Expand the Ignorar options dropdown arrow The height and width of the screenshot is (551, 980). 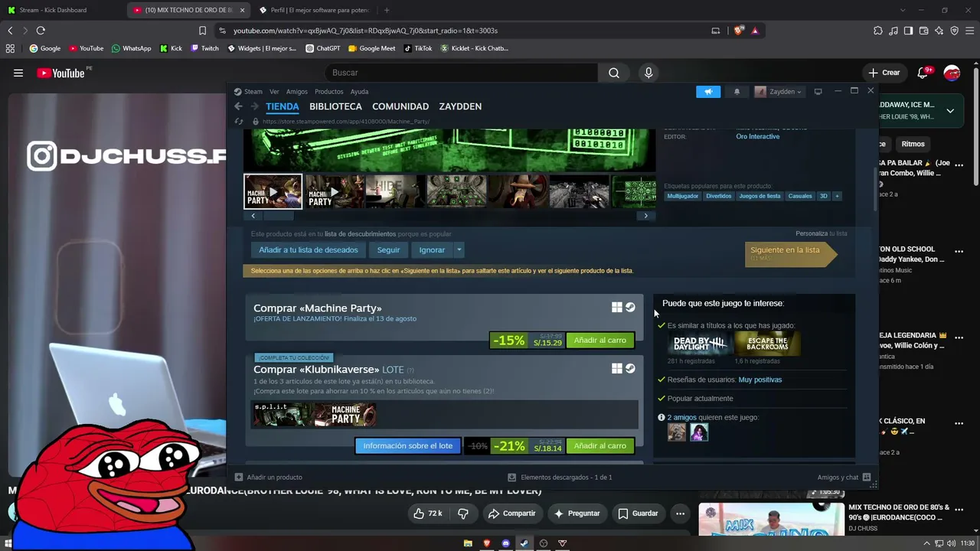[x=459, y=249]
